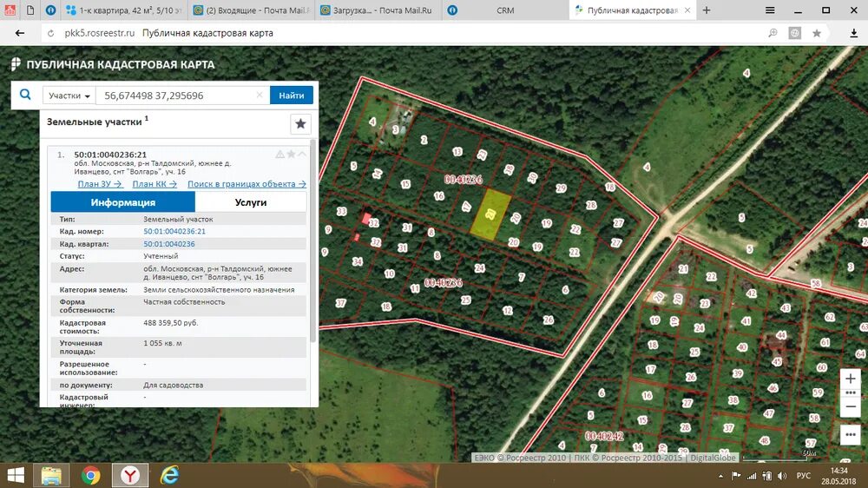Click the warning triangle icon on result 1
This screenshot has width=868, height=488.
coord(280,154)
